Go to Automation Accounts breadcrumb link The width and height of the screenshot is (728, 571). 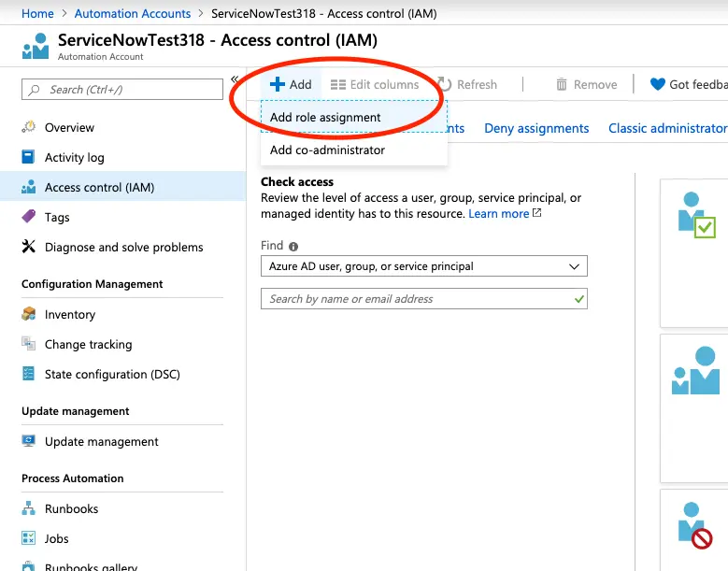click(x=133, y=13)
